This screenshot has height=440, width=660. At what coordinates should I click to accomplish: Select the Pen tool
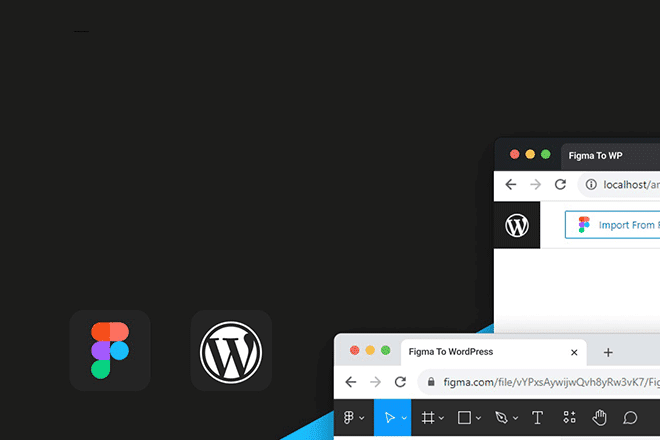pos(502,417)
